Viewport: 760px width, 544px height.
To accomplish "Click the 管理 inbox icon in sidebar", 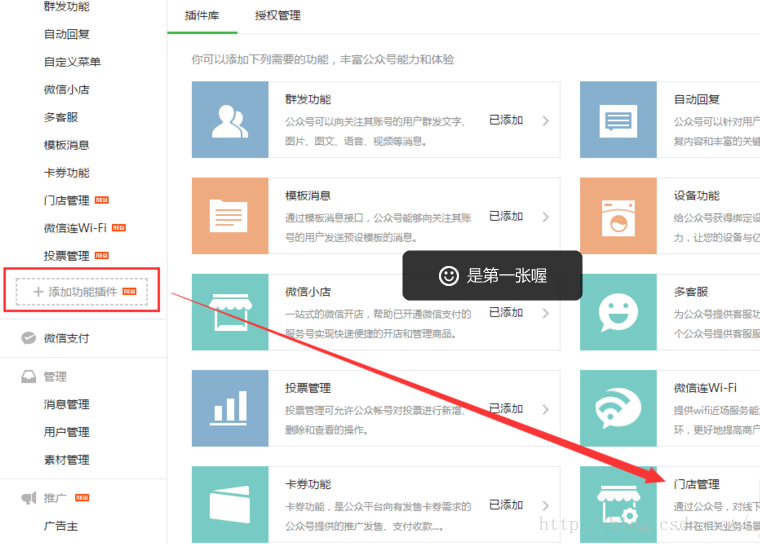I will coord(29,377).
